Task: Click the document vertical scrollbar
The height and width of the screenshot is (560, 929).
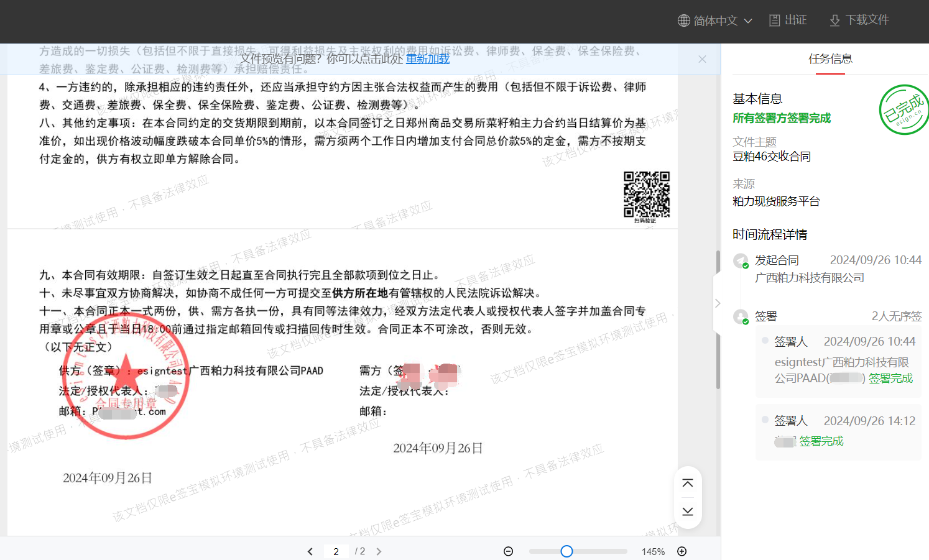Action: click(x=718, y=319)
